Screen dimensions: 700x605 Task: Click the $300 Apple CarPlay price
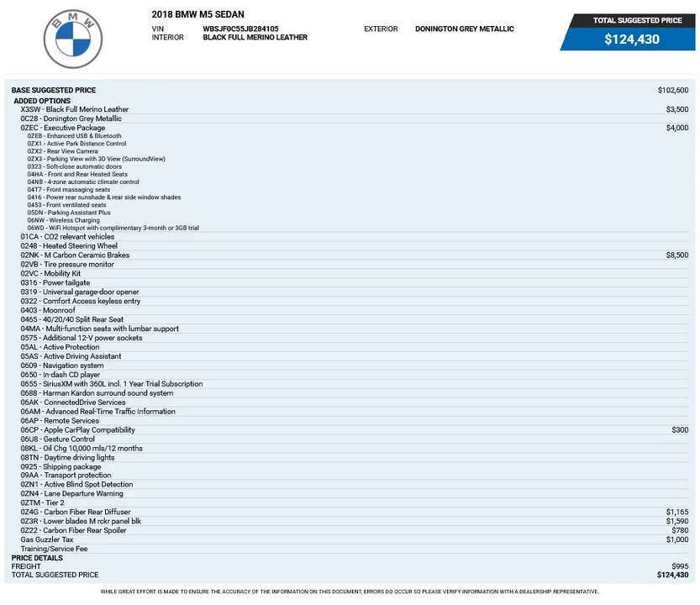[x=680, y=430]
